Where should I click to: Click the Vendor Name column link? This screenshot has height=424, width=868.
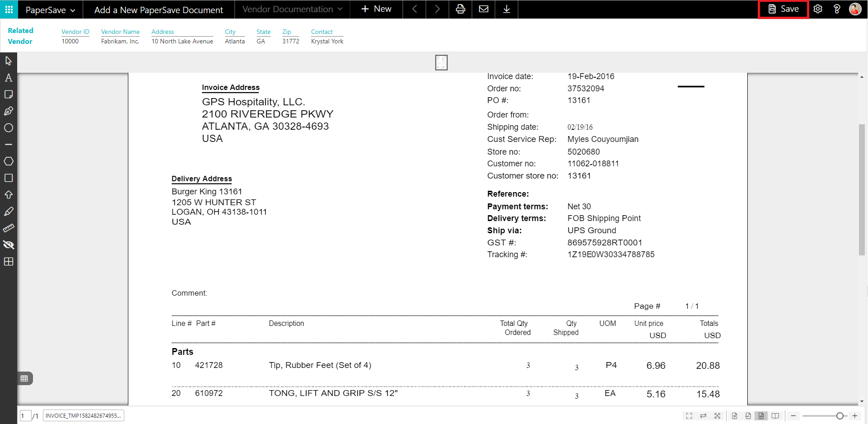(x=120, y=32)
